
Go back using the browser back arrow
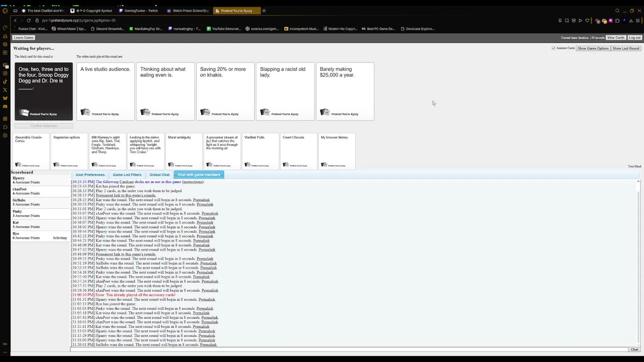pos(15,21)
